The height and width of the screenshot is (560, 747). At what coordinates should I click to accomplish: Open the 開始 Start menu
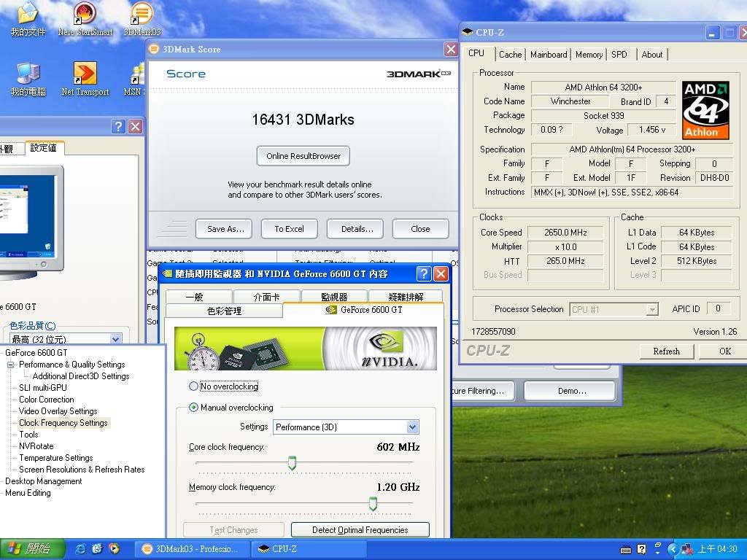32,549
